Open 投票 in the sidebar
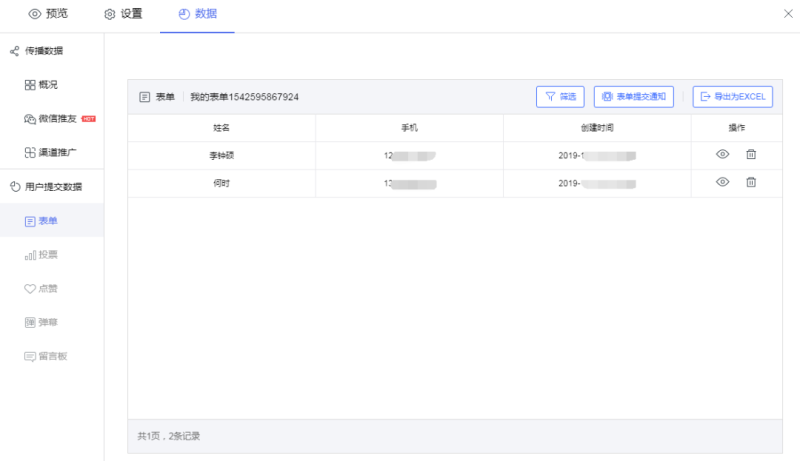Screen dimensions: 800x461 click(x=46, y=255)
